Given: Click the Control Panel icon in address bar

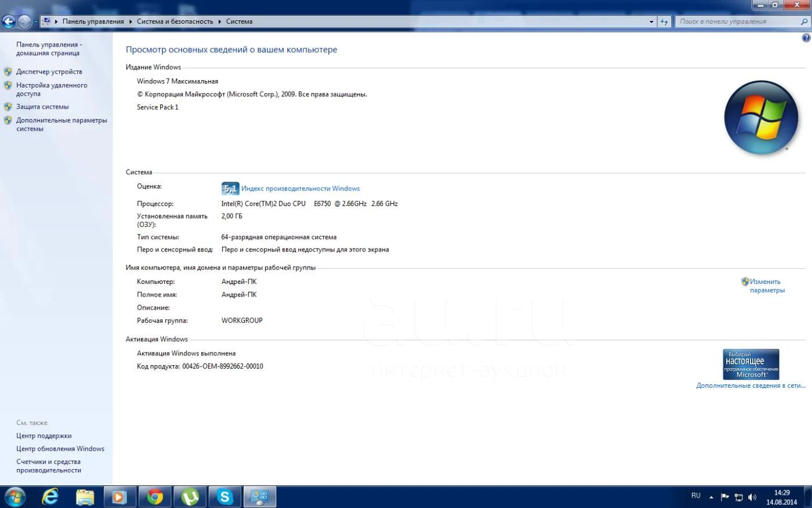Looking at the screenshot, I should pyautogui.click(x=46, y=21).
